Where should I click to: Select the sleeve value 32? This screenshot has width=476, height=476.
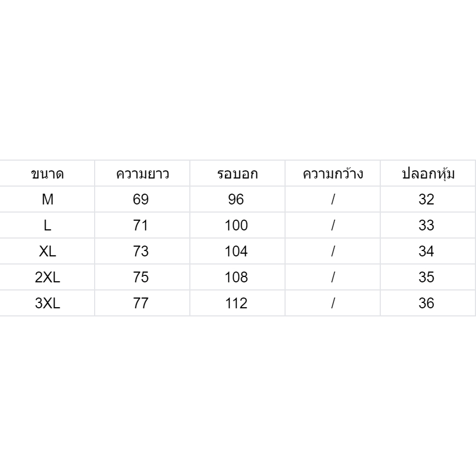click(x=428, y=199)
